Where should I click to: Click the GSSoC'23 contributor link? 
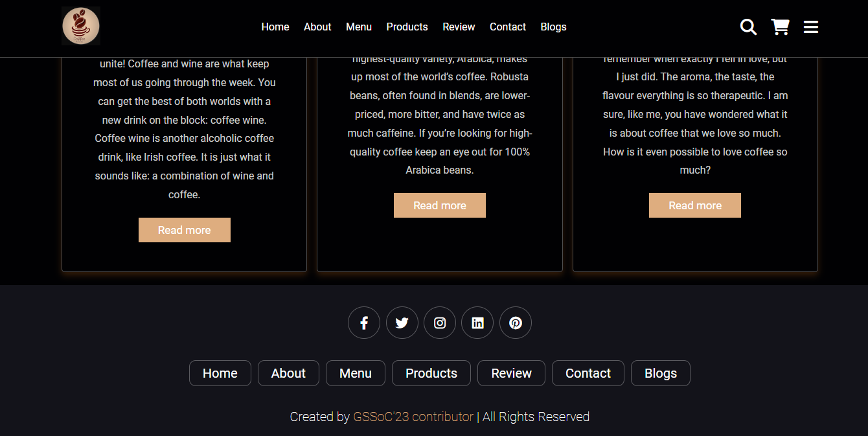pos(414,417)
